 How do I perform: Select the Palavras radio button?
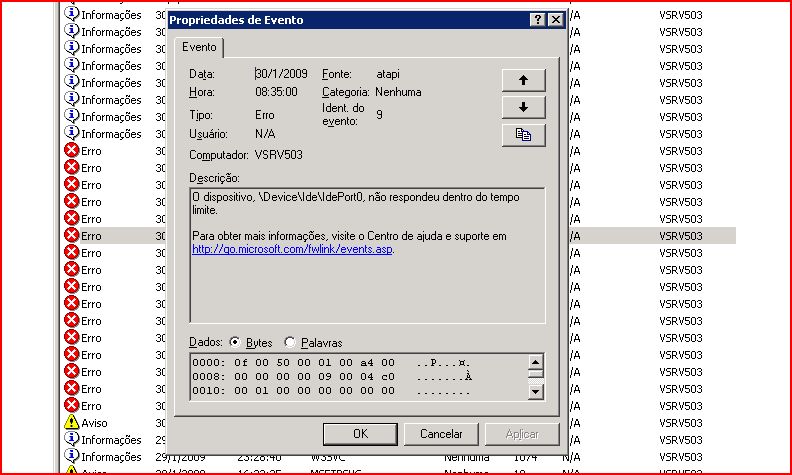pyautogui.click(x=290, y=342)
